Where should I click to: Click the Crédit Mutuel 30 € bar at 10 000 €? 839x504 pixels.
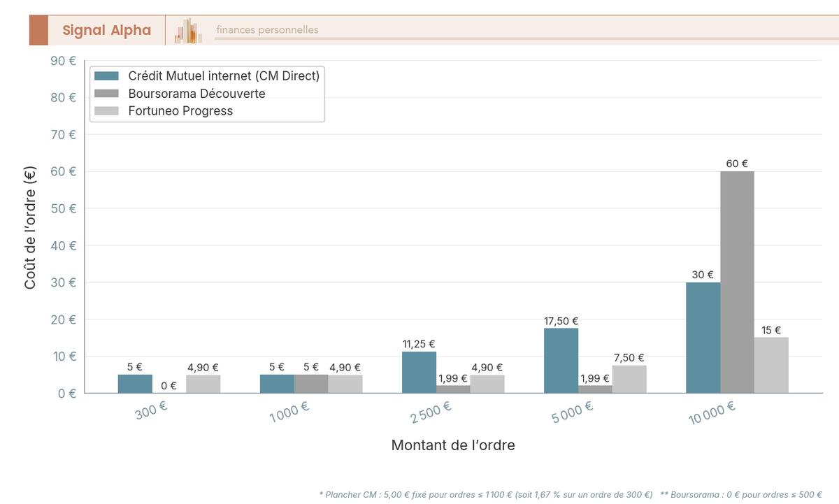[703, 338]
